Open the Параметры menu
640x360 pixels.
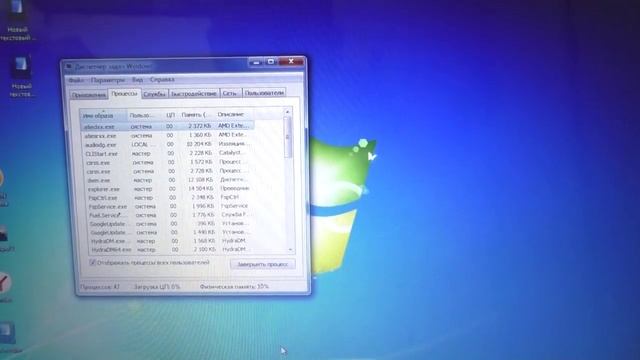pos(108,80)
